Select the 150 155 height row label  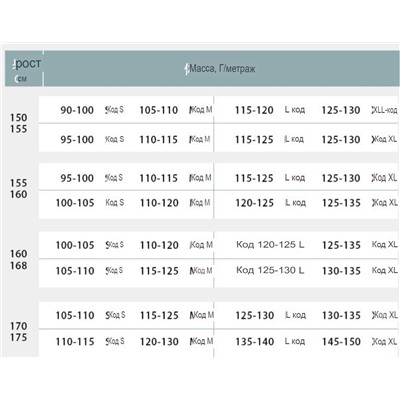pos(18,123)
